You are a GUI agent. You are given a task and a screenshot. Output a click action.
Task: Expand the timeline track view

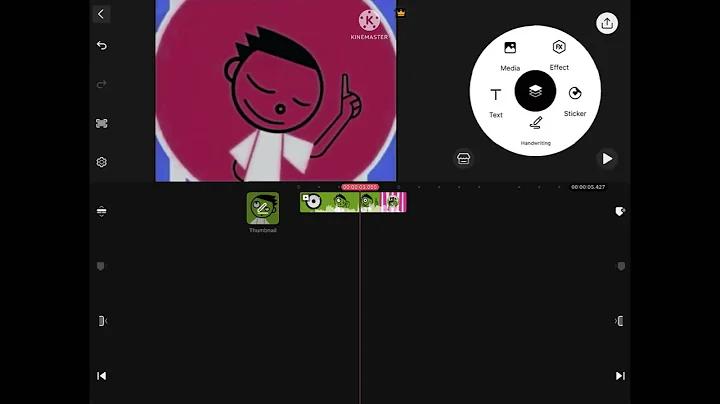[101, 211]
